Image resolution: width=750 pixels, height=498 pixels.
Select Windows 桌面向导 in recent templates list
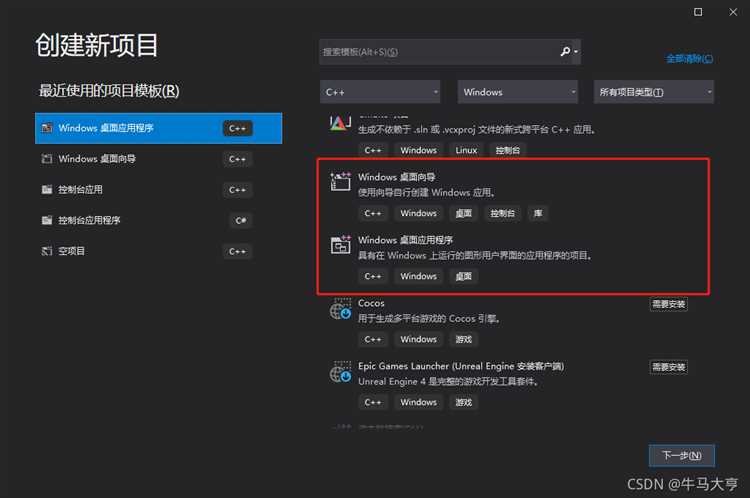158,159
